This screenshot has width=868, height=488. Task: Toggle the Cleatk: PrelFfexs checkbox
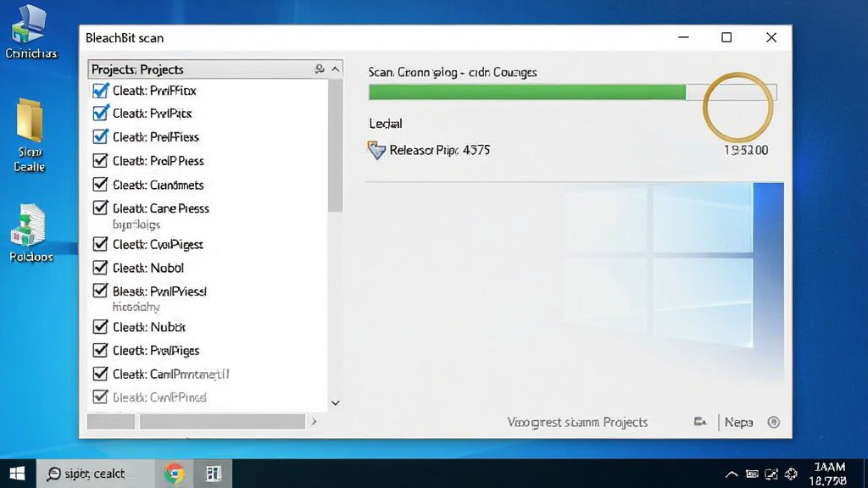coord(100,136)
